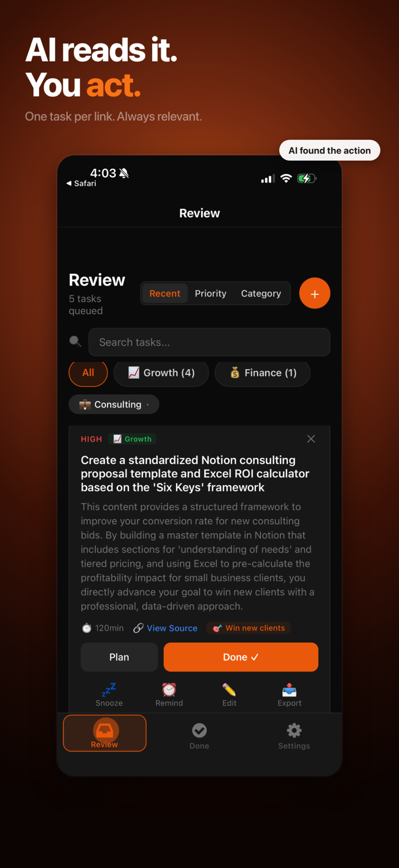Switch sorting to Priority
Viewport: 399px width, 868px height.
pyautogui.click(x=210, y=293)
